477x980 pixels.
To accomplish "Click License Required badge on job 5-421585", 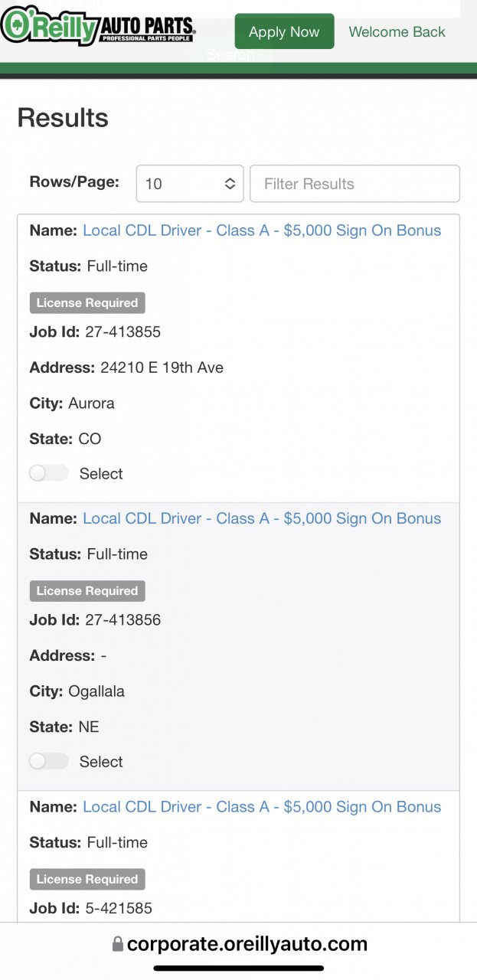I will [87, 879].
